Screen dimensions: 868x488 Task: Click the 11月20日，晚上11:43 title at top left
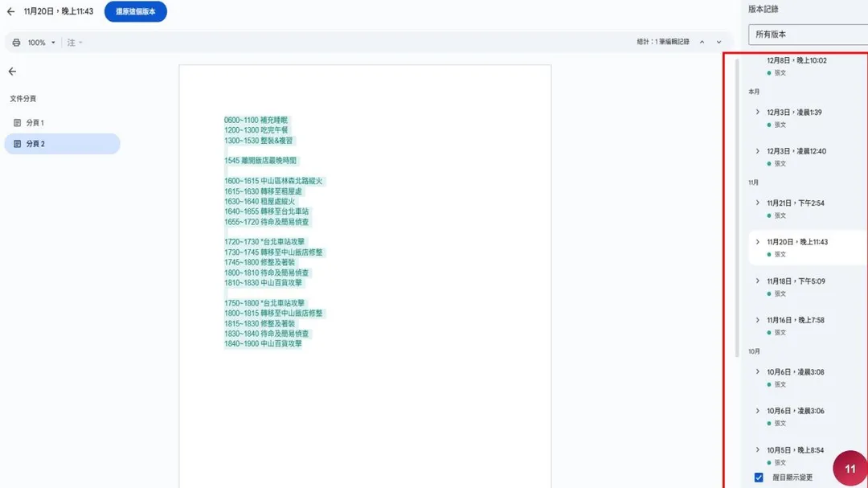coord(59,11)
